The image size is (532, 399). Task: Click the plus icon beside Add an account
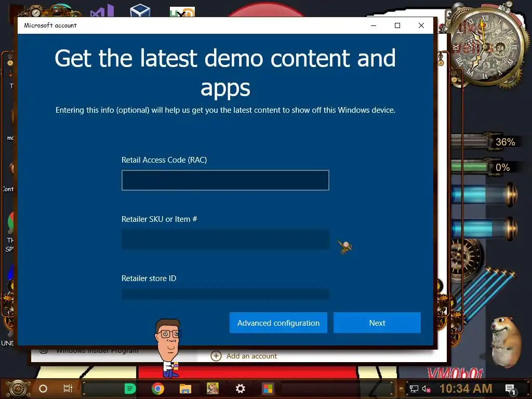point(216,356)
